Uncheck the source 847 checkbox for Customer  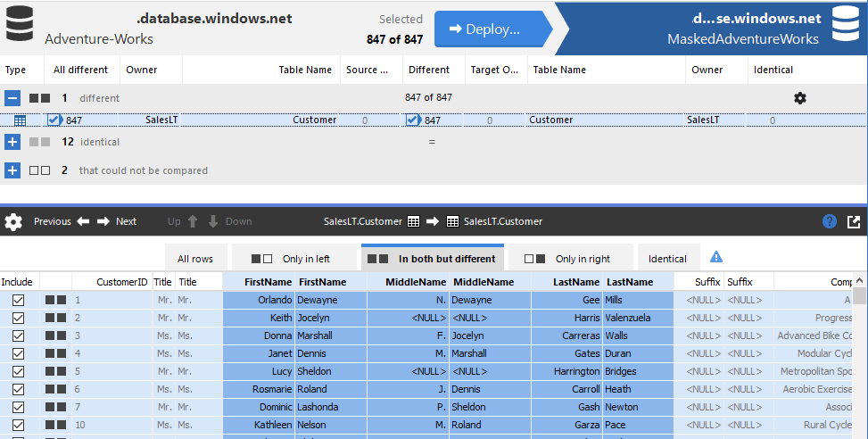tap(54, 120)
